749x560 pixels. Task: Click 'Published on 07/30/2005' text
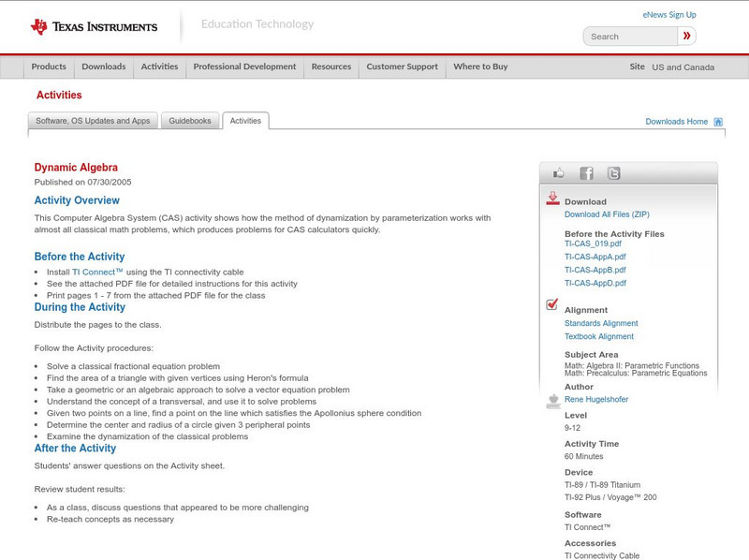click(82, 182)
